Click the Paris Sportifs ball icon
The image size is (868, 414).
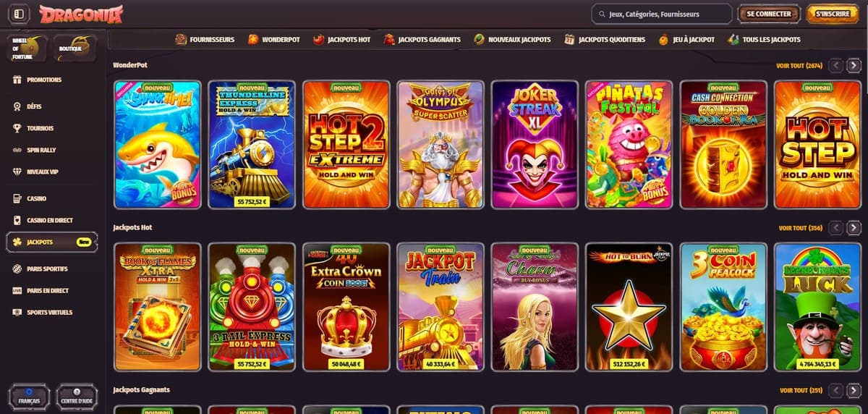click(17, 269)
